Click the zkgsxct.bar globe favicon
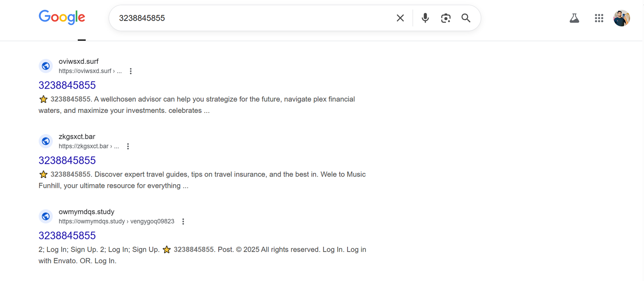This screenshot has height=281, width=644. (46, 141)
